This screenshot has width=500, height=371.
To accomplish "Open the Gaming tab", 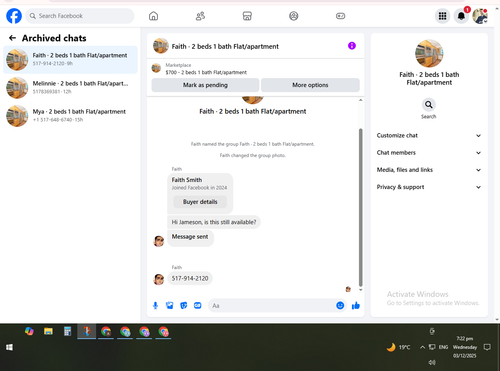I will click(340, 16).
